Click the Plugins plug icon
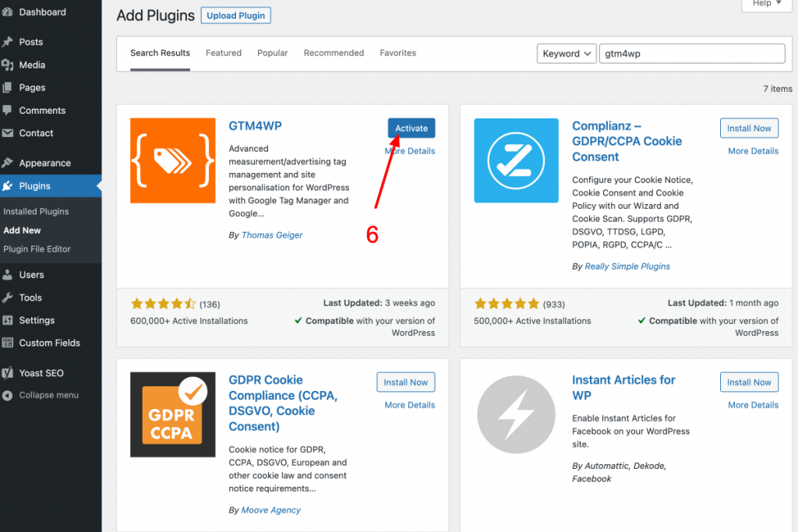 [x=7, y=185]
